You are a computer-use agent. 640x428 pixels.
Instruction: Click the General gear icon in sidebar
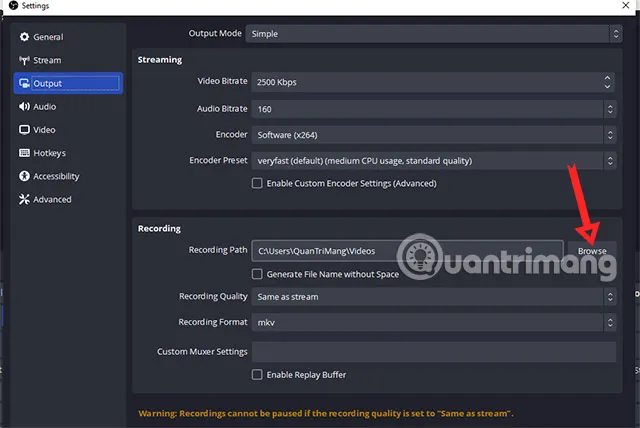tap(25, 37)
